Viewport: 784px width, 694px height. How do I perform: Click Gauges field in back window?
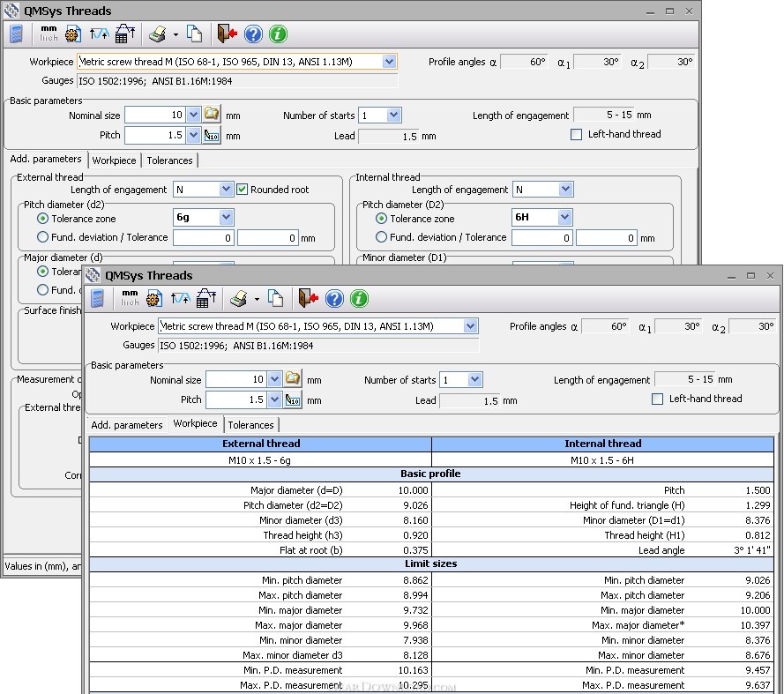[x=237, y=81]
